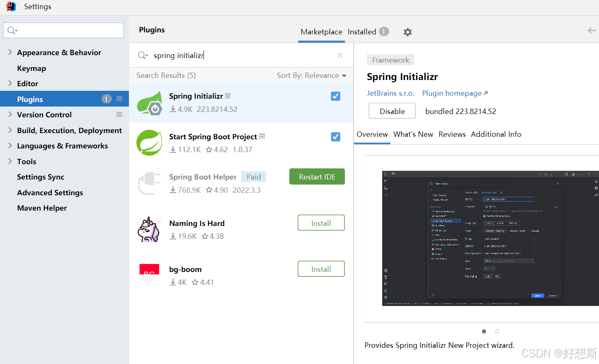The width and height of the screenshot is (599, 364).
Task: Click the Spring Initializr plugin icon
Action: [149, 103]
